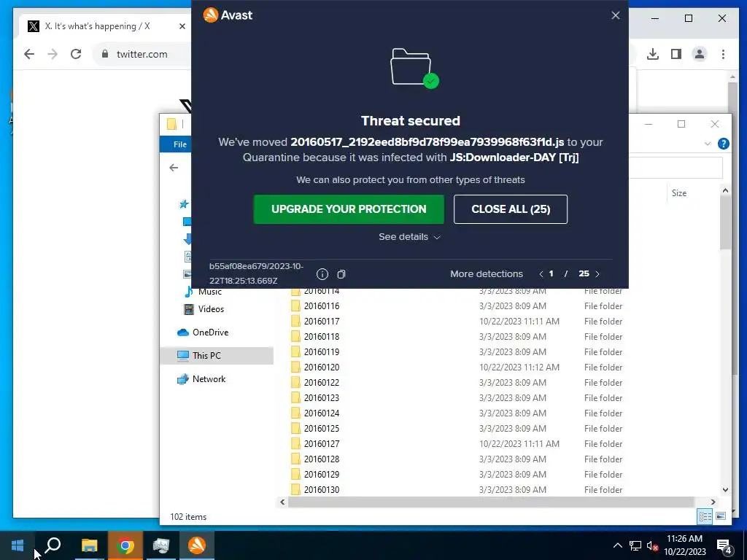Screen dimensions: 747x560
Task: Select folder 20160123
Action: (x=457, y=397)
